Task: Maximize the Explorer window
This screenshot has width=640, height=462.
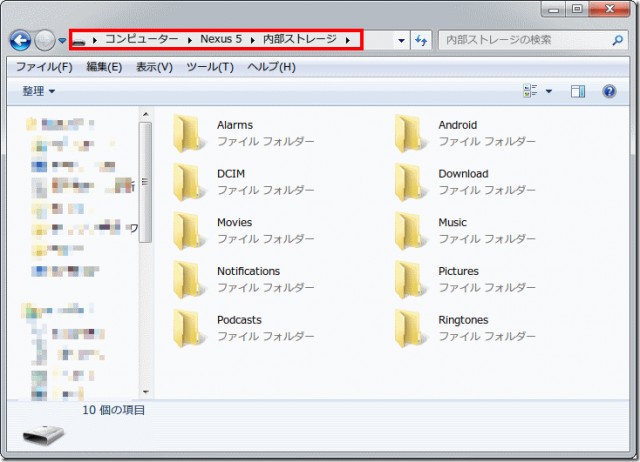Action: 577,9
